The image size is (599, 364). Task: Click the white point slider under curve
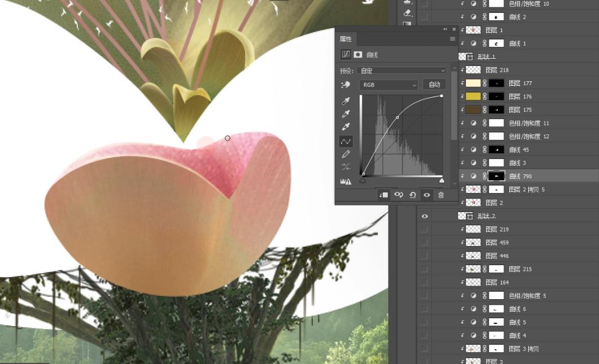click(441, 181)
